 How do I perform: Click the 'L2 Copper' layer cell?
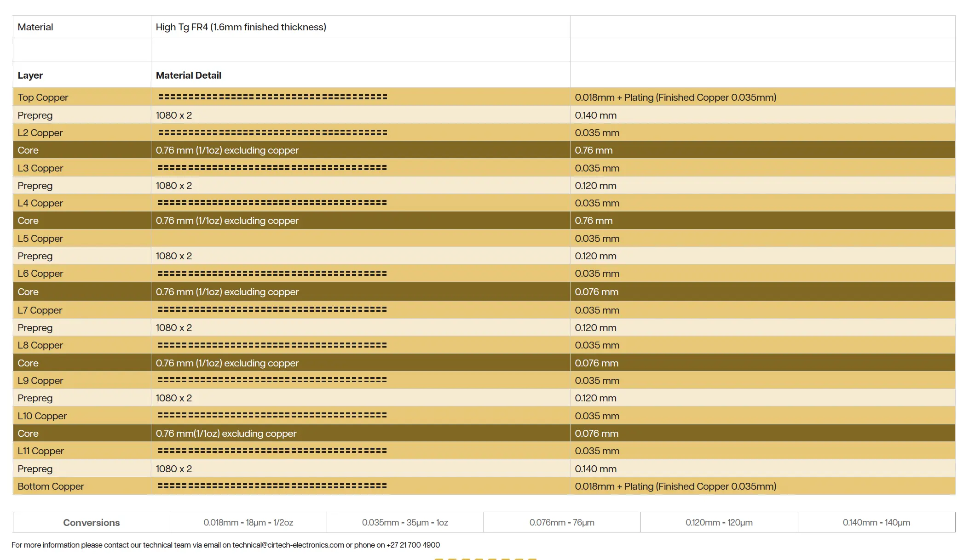click(40, 133)
